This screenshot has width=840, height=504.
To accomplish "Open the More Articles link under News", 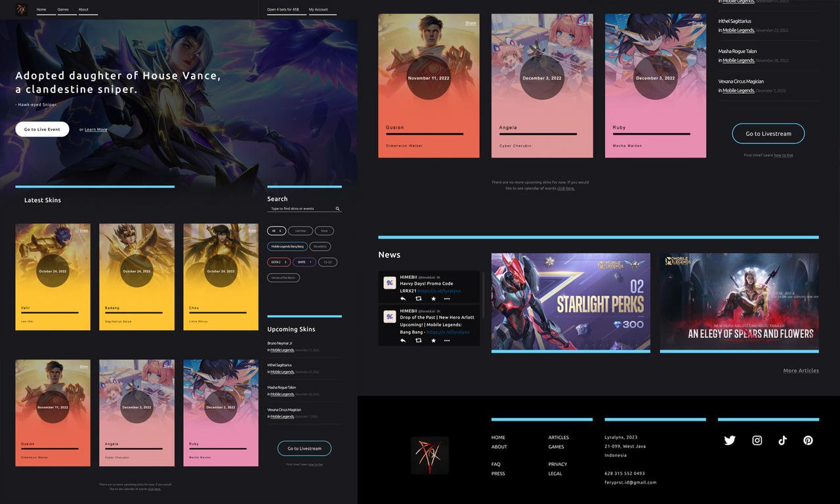I will point(801,371).
